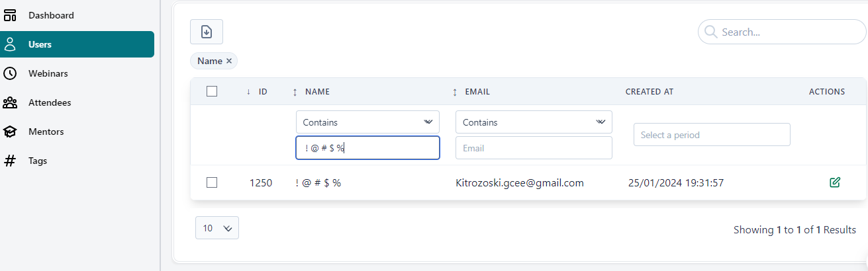868x271 pixels.
Task: Open the Email filter Contains dropdown
Action: tap(534, 122)
